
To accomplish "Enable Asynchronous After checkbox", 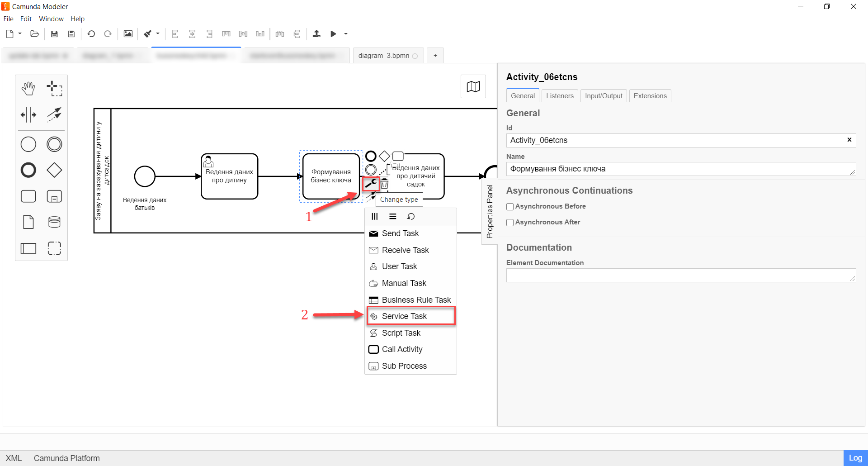I will click(510, 223).
